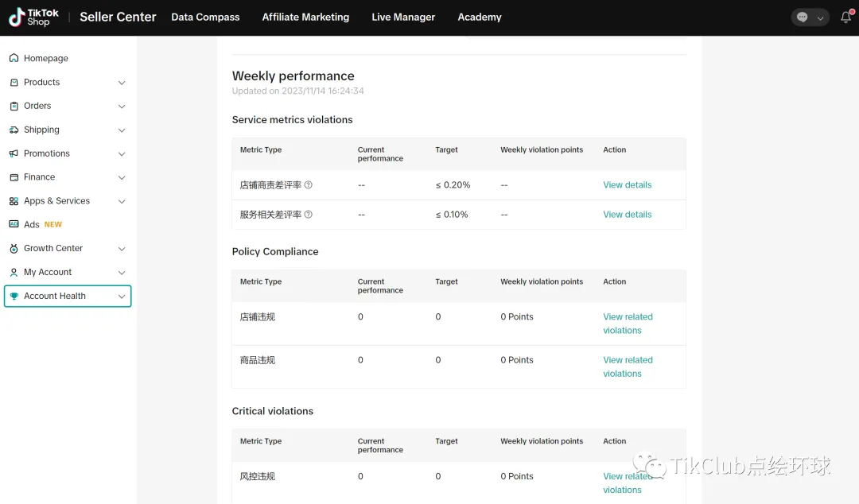Click the Promotions megaphone icon
Screen dimensions: 859x504
[14, 153]
